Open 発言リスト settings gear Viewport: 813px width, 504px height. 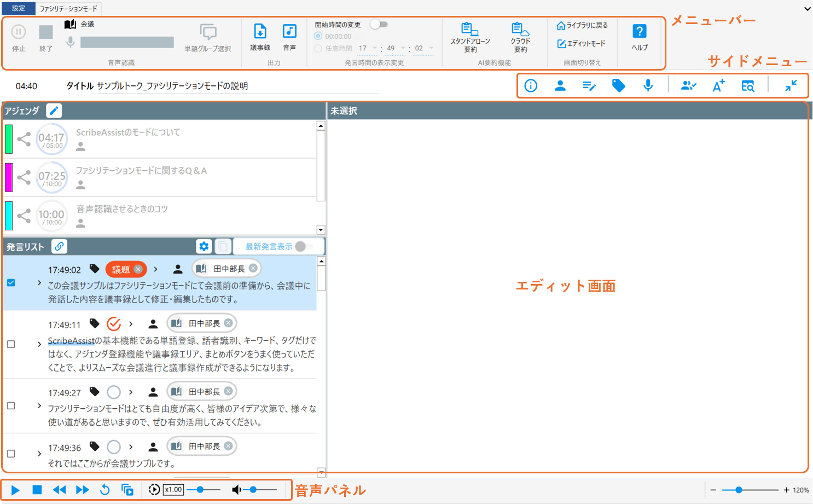point(204,246)
